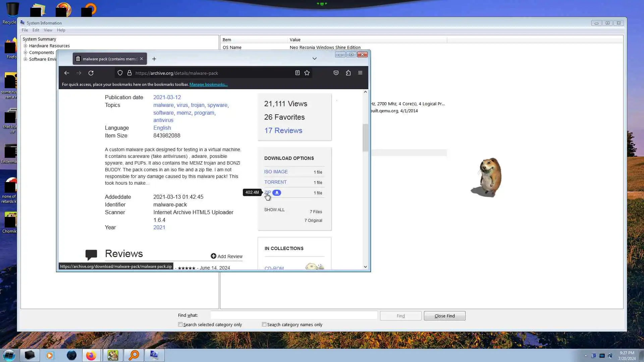Click Firefox icon in the taskbar
The width and height of the screenshot is (644, 362).
(91, 355)
